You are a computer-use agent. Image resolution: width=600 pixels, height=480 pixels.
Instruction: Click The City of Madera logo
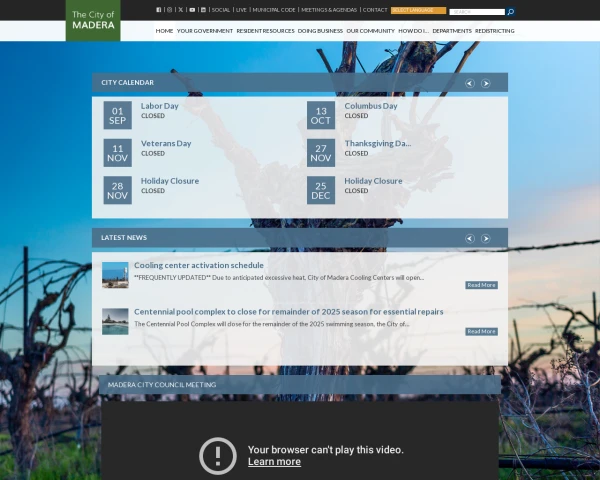pos(93,20)
